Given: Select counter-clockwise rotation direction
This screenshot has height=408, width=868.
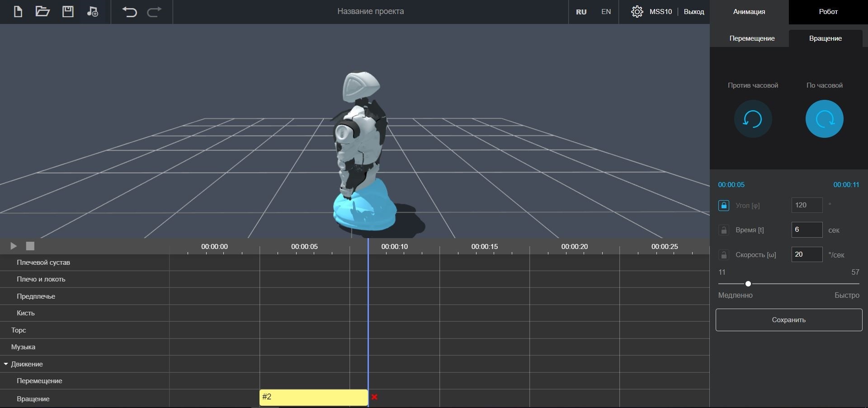Looking at the screenshot, I should [x=753, y=119].
